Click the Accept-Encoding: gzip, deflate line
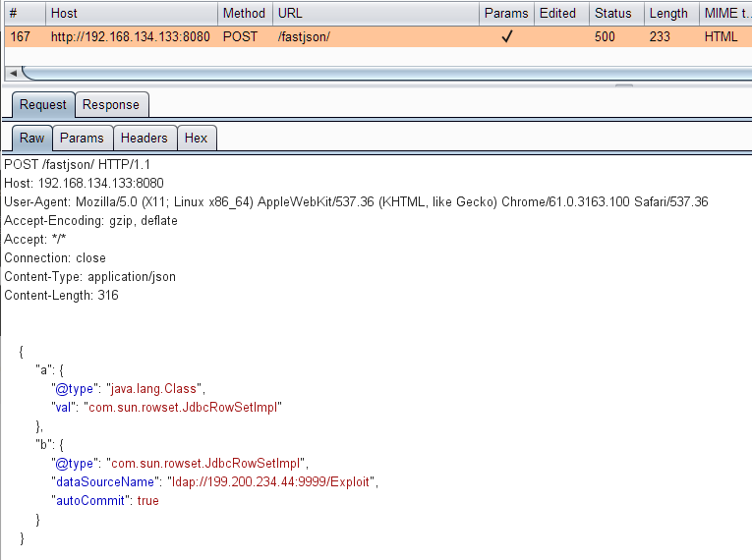 click(x=90, y=220)
